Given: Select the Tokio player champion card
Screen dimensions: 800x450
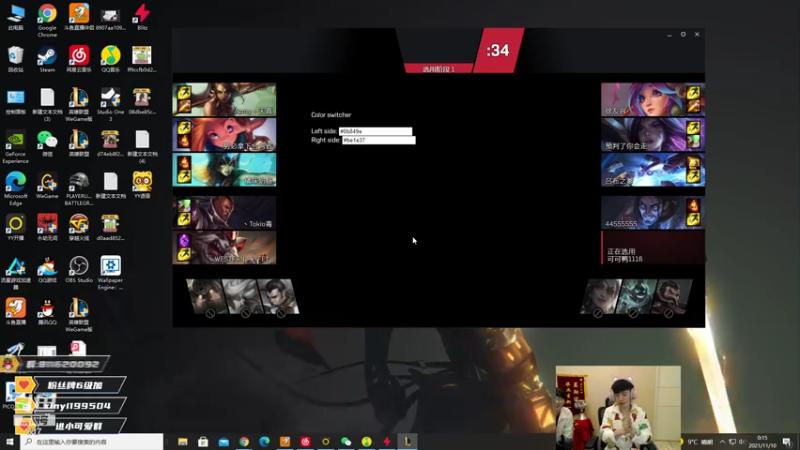Looking at the screenshot, I should tap(224, 213).
